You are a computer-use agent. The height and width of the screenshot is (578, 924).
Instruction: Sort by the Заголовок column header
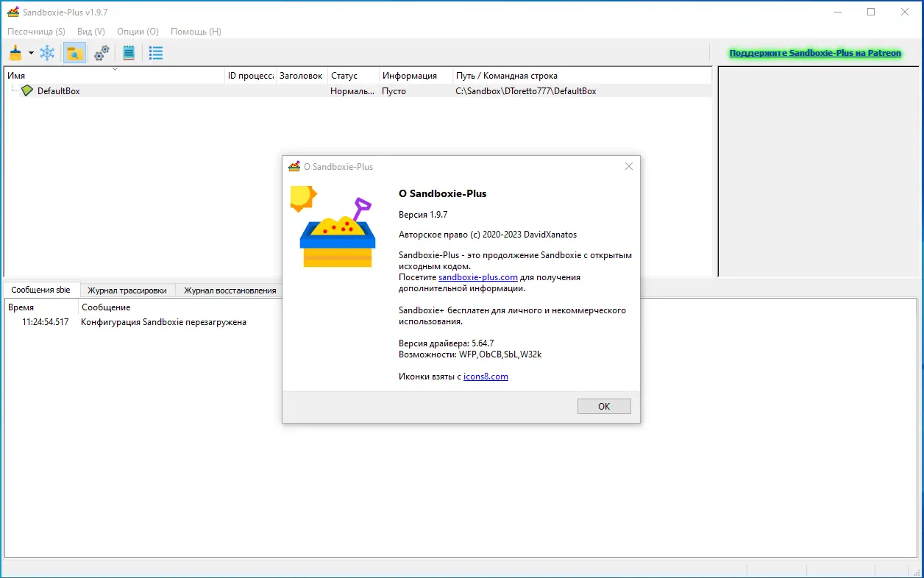point(301,75)
